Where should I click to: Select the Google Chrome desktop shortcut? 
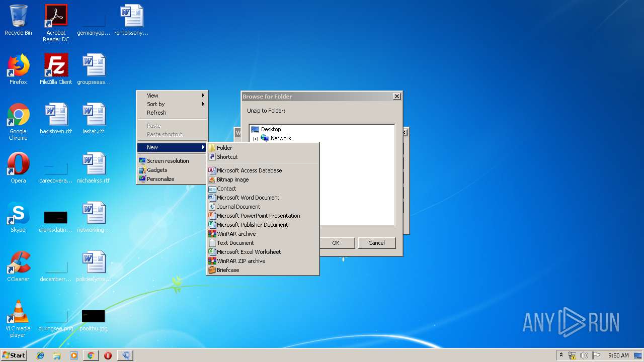tap(18, 122)
